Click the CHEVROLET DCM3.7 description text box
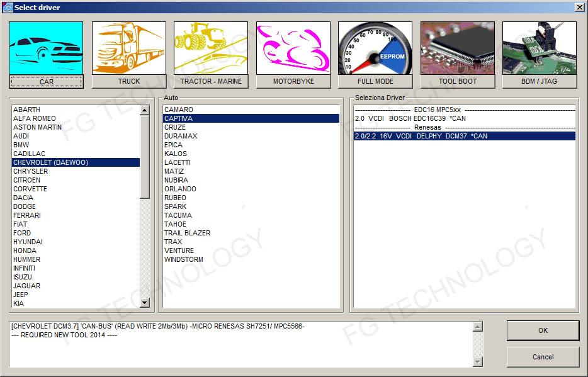Image resolution: width=588 pixels, height=377 pixels. tap(241, 344)
